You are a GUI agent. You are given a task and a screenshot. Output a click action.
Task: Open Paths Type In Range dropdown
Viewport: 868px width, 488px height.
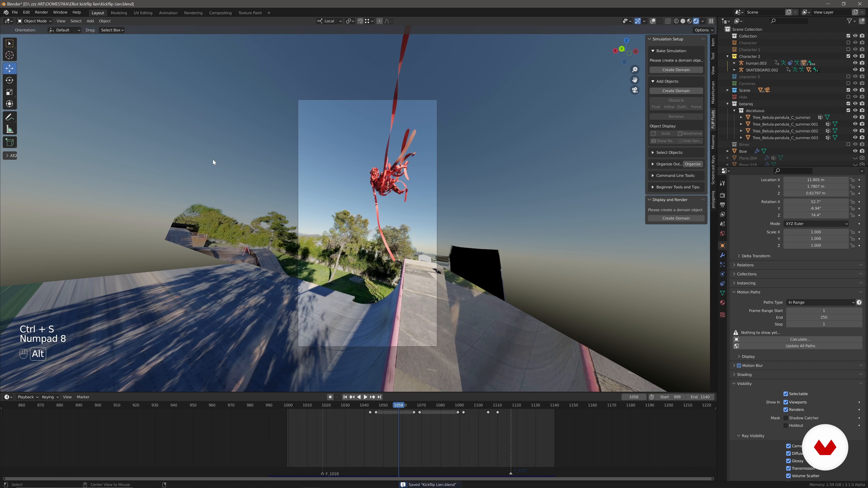(x=821, y=303)
